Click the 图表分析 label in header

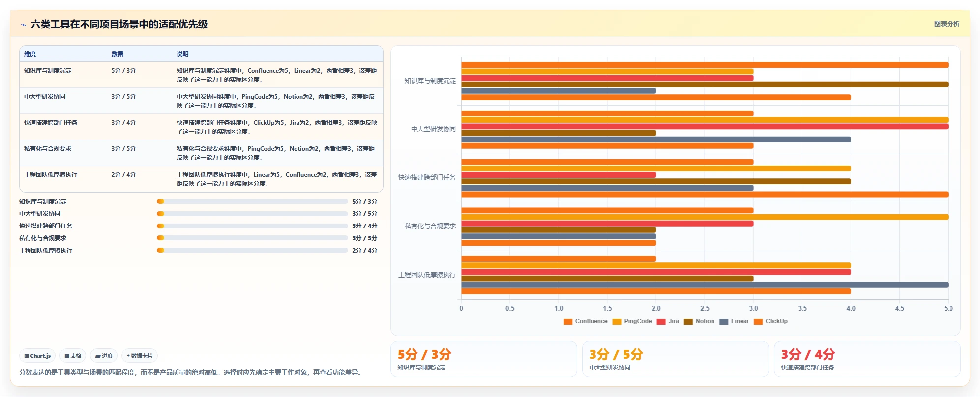click(x=947, y=24)
